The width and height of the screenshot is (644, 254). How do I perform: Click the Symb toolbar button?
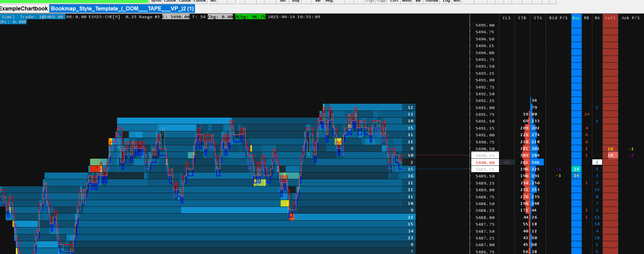156,1
